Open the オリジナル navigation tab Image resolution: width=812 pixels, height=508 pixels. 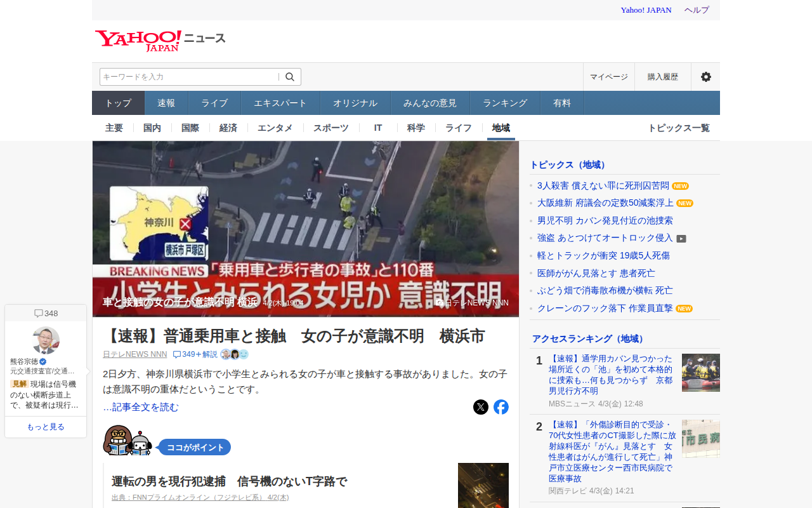point(355,103)
